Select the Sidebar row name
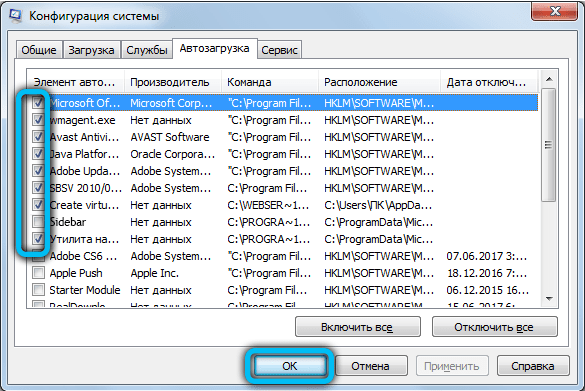This screenshot has height=391, width=585. point(68,222)
